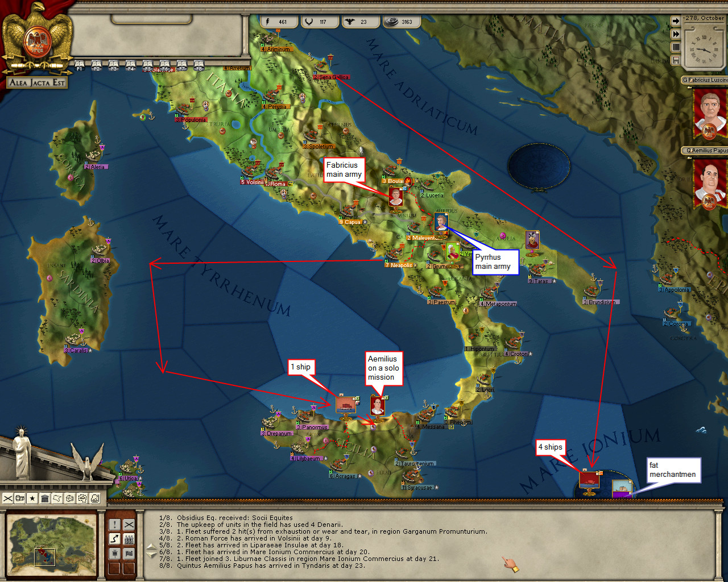Click the Europe overview minimap
This screenshot has height=582, width=728.
(x=52, y=540)
